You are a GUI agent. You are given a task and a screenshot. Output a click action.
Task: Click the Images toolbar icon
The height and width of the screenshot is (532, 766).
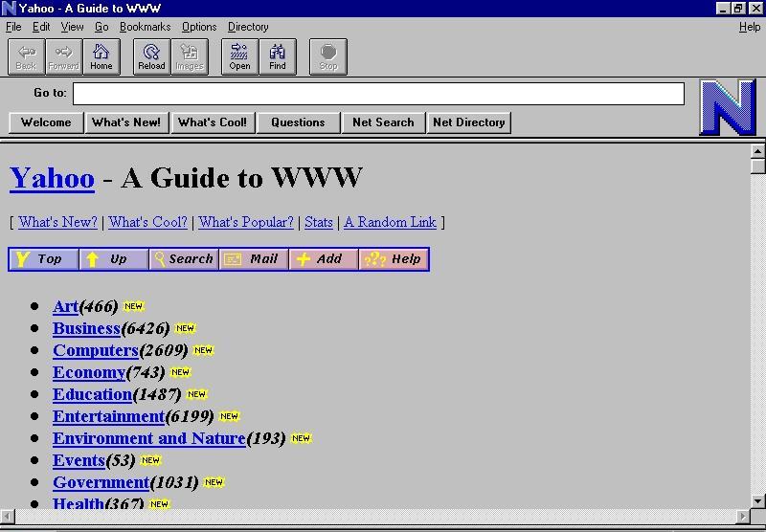click(190, 56)
